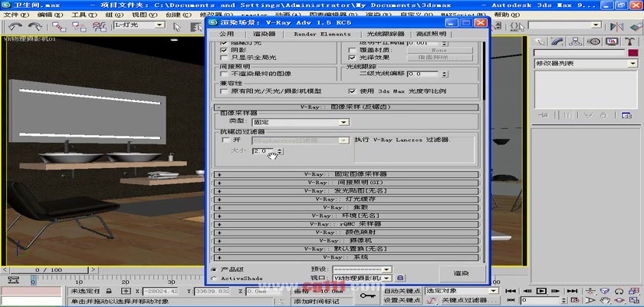Click the Play Animation button

(x=541, y=291)
